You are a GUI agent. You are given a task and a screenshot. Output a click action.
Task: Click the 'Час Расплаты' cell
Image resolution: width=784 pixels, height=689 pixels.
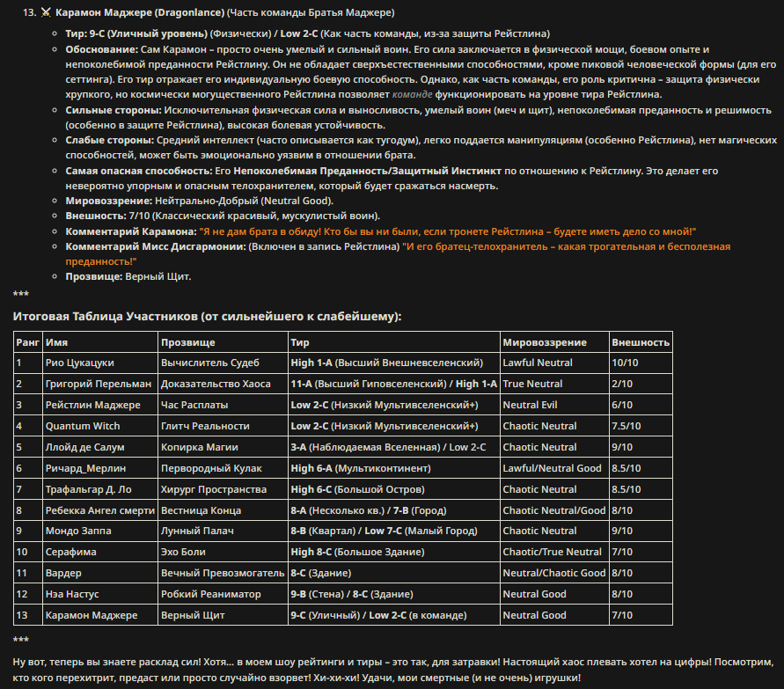[x=223, y=405]
